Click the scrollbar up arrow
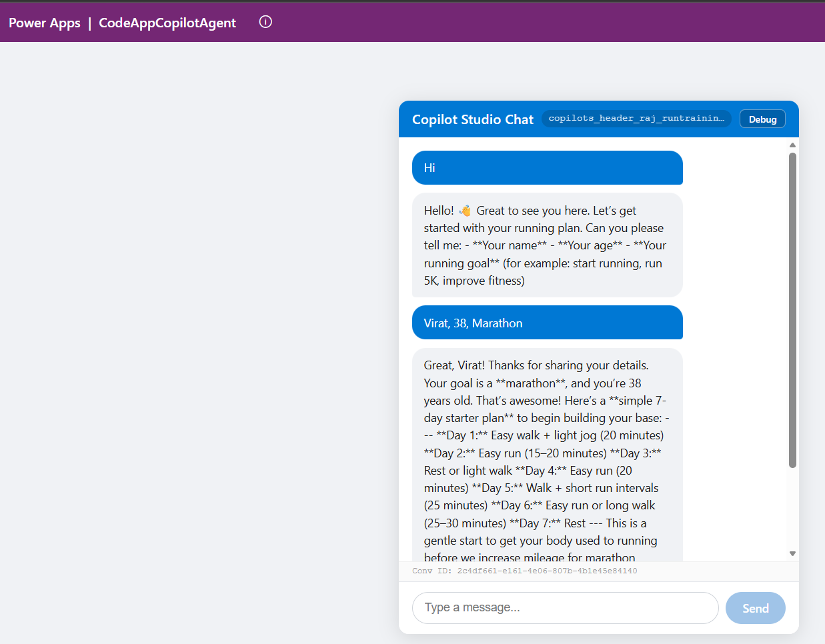 [x=792, y=144]
